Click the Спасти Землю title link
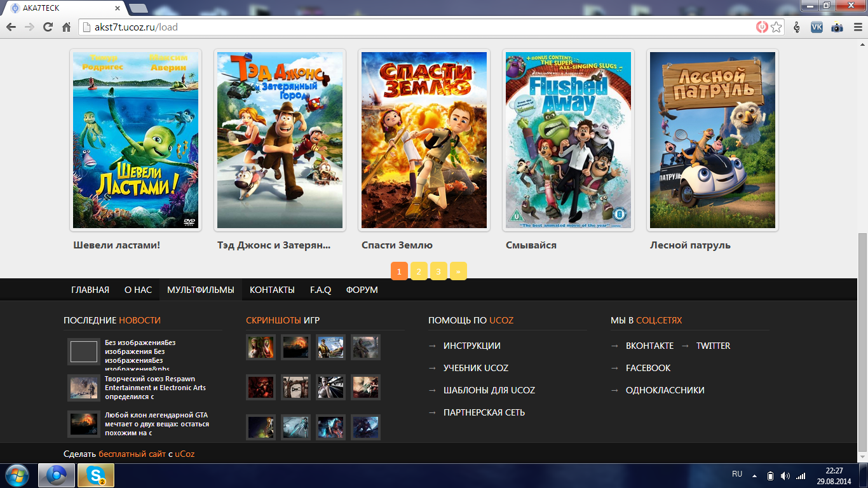This screenshot has height=488, width=868. [x=397, y=245]
